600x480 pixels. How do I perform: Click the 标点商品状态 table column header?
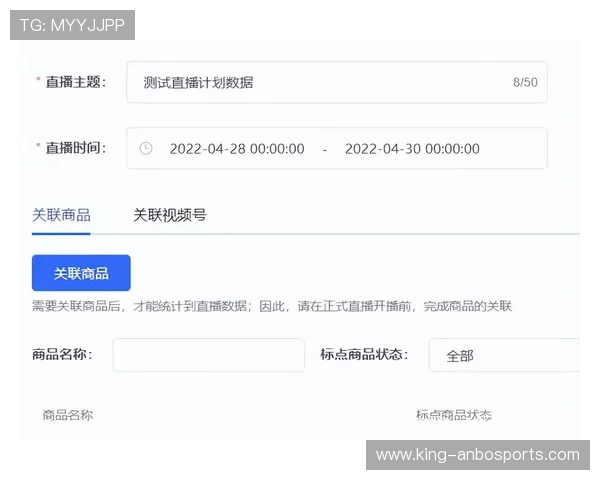tap(454, 415)
